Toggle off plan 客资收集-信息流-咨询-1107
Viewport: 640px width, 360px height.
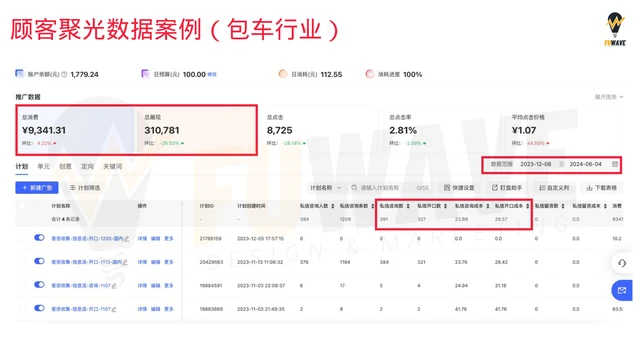[39, 284]
